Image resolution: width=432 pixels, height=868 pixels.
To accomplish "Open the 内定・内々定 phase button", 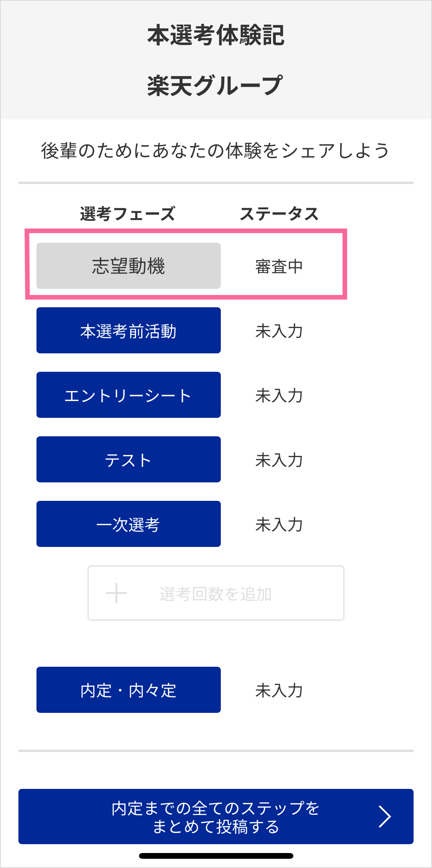I will pyautogui.click(x=128, y=690).
